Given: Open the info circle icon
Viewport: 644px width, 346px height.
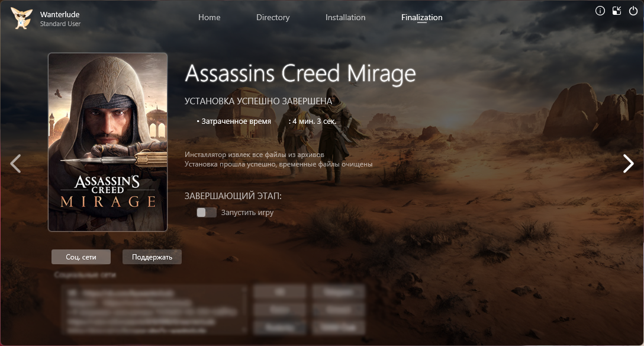Looking at the screenshot, I should [x=600, y=11].
